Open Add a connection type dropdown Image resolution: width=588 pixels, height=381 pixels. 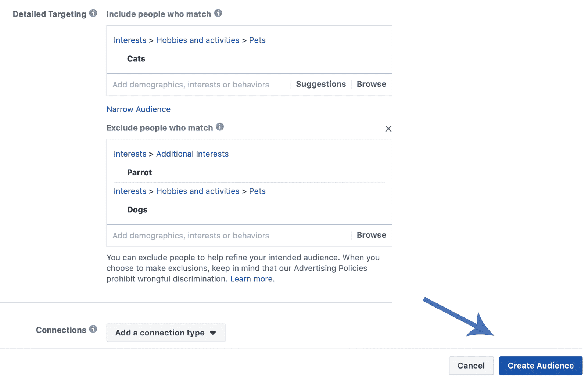(x=166, y=333)
